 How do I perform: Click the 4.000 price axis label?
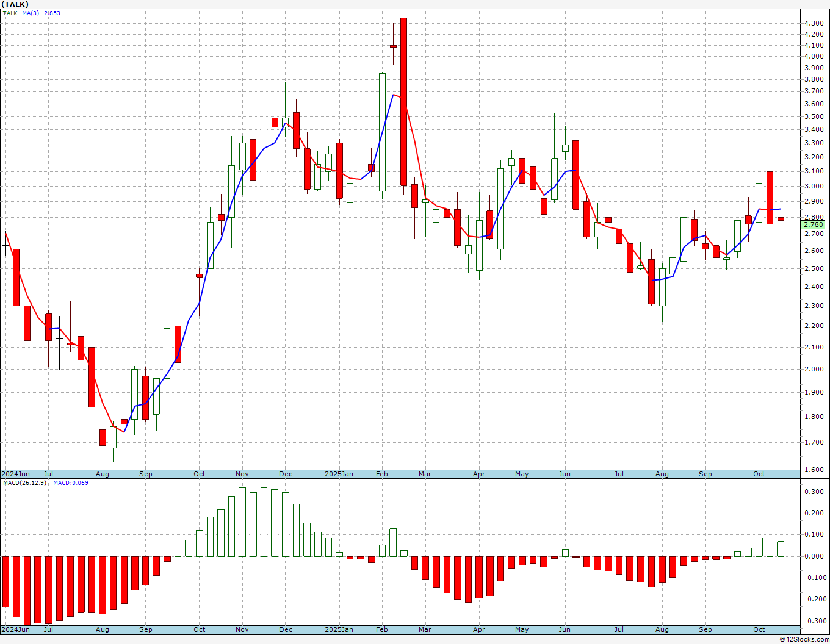[x=814, y=56]
